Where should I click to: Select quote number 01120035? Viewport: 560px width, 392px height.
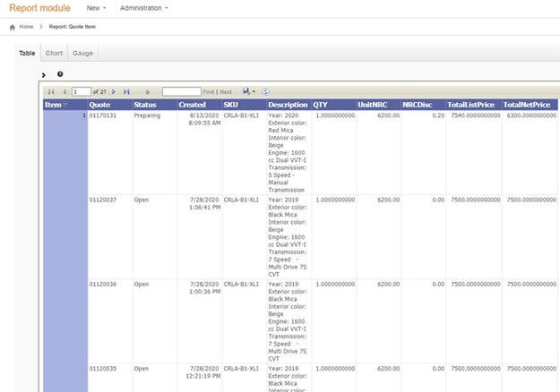pyautogui.click(x=103, y=369)
